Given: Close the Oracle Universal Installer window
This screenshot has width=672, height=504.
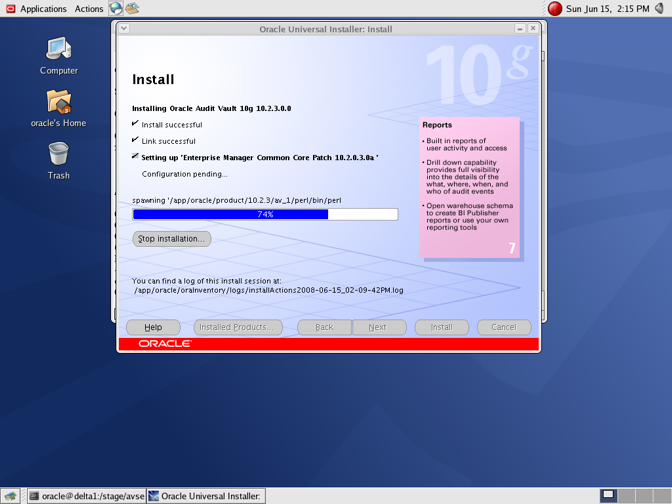Looking at the screenshot, I should pyautogui.click(x=533, y=29).
